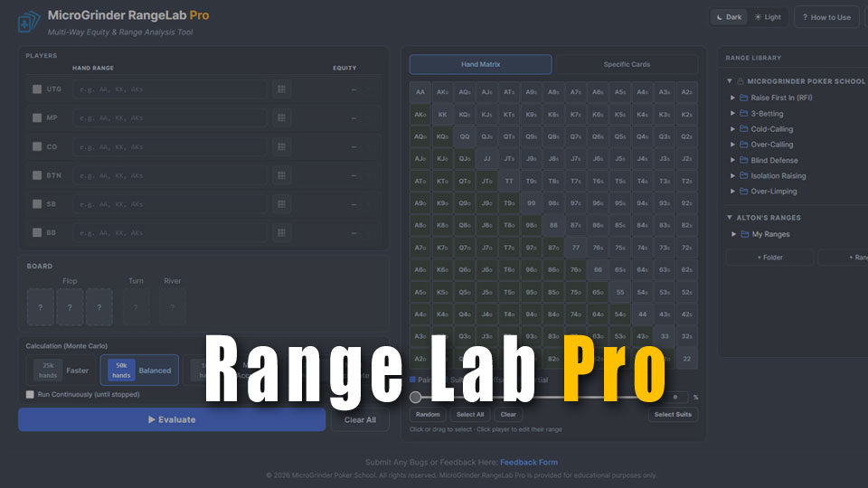The width and height of the screenshot is (868, 488).
Task: Select the AA cell in hand matrix
Action: pos(420,92)
